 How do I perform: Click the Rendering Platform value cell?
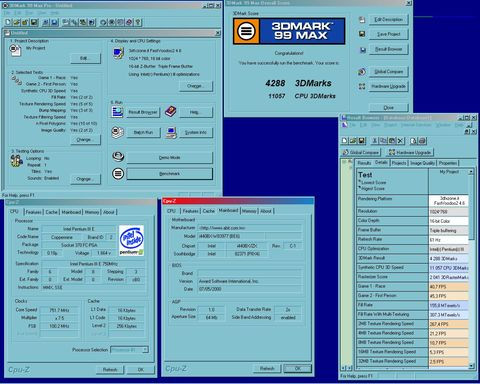[449, 201]
